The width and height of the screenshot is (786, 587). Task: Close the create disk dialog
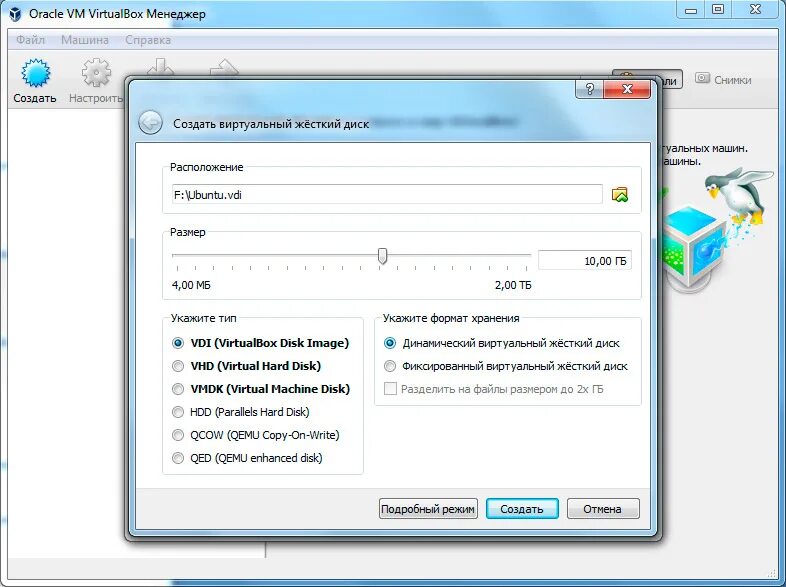[x=627, y=89]
